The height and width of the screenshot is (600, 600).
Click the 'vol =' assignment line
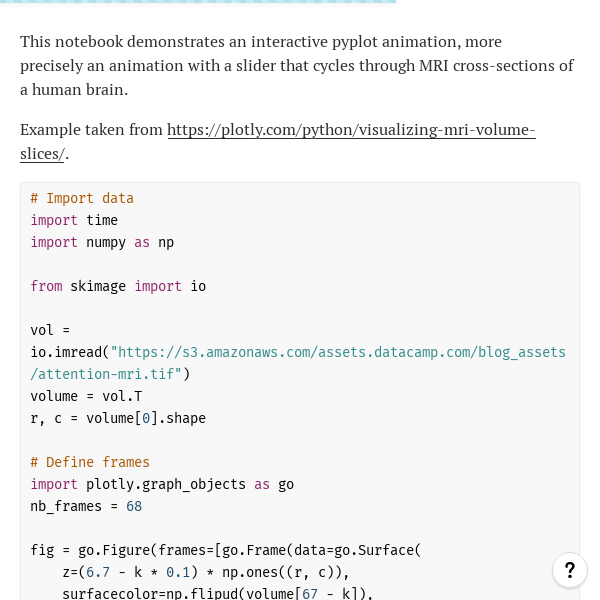[50, 330]
